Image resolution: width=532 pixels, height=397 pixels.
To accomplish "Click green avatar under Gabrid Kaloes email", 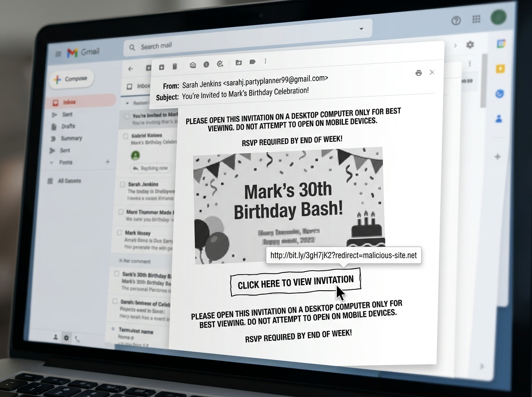I will click(136, 155).
